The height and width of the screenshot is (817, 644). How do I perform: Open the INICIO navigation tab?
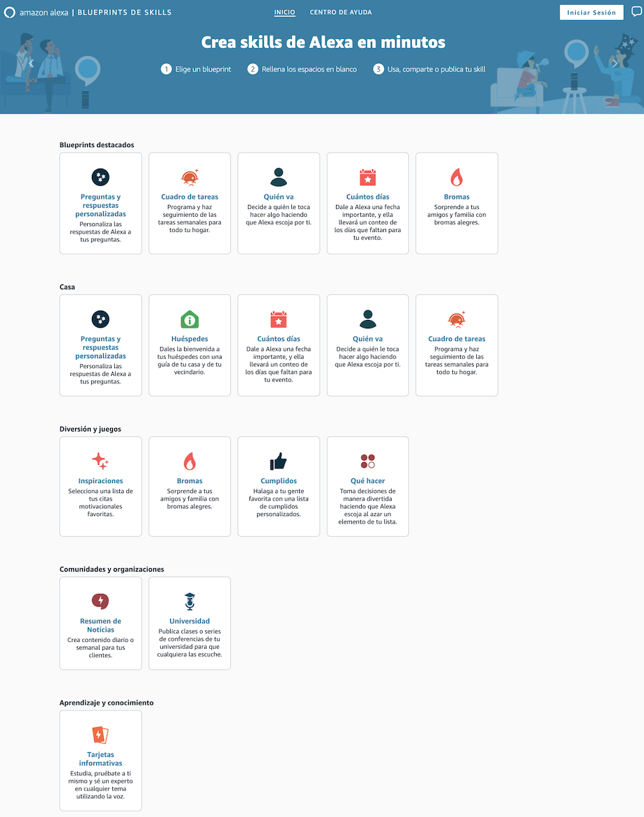pyautogui.click(x=284, y=13)
